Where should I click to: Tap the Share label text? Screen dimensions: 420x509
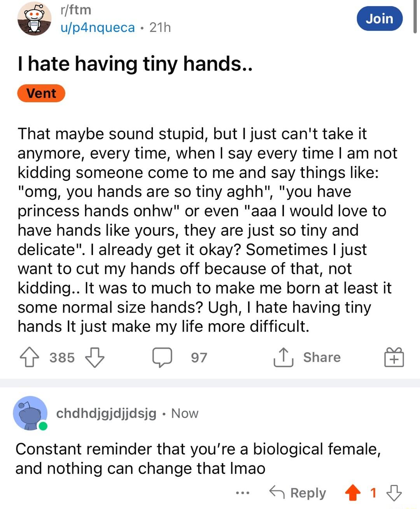click(322, 357)
